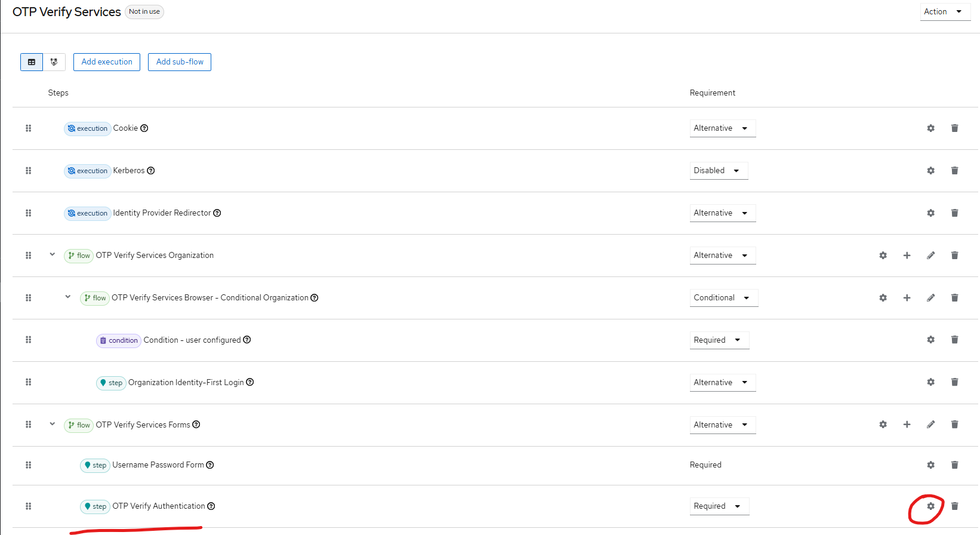The width and height of the screenshot is (980, 535).
Task: Delete the Username Password Form step
Action: [954, 465]
